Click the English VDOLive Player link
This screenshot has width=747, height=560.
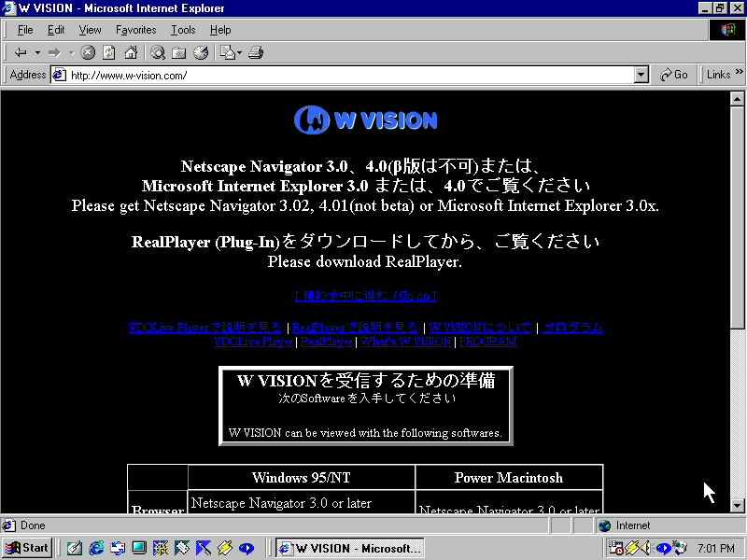click(253, 342)
